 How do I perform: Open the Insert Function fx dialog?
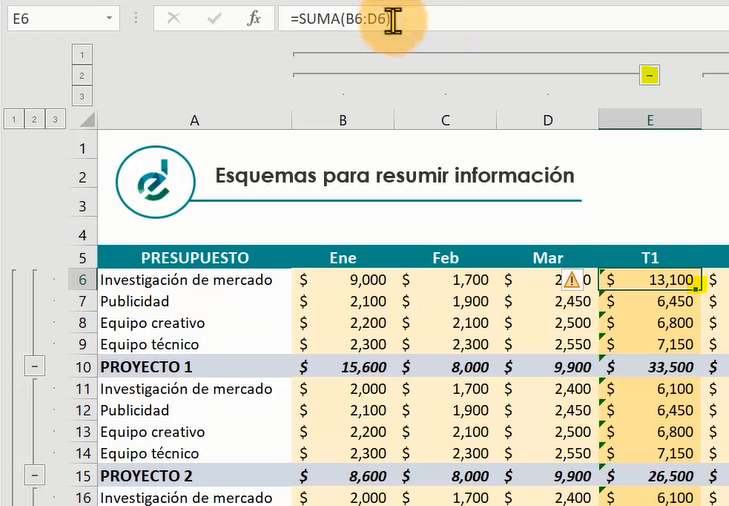pyautogui.click(x=254, y=19)
